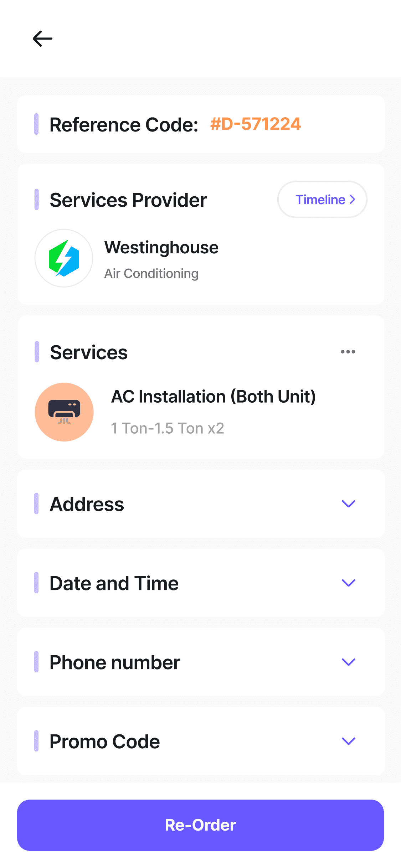The height and width of the screenshot is (868, 401).
Task: Tap the Promo Code header
Action: coord(105,742)
